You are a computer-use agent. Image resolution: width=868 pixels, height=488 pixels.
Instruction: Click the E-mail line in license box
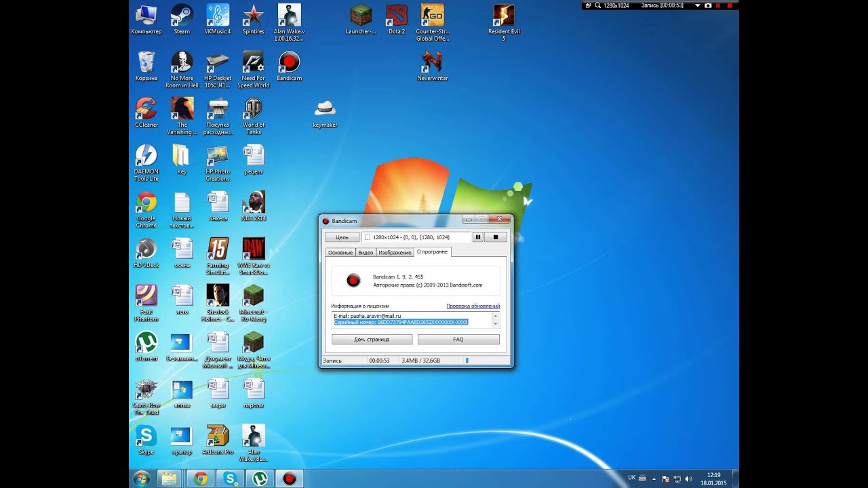click(367, 316)
